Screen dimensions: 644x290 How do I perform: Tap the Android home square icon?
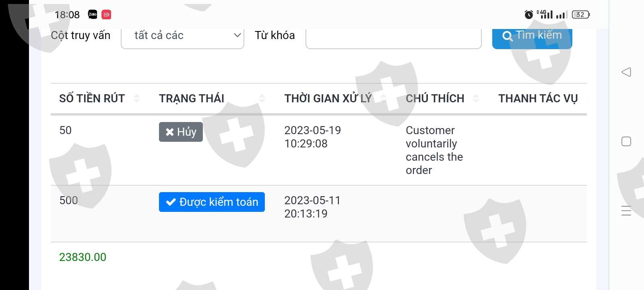click(x=626, y=141)
